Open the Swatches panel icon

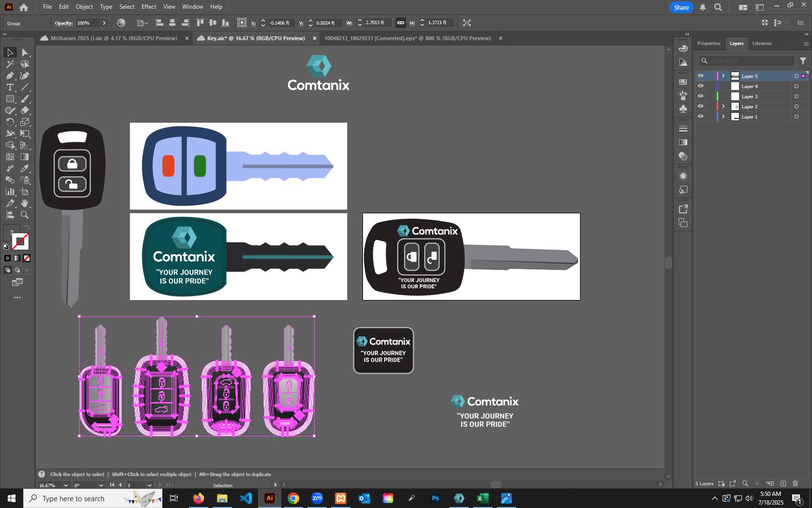tap(683, 82)
